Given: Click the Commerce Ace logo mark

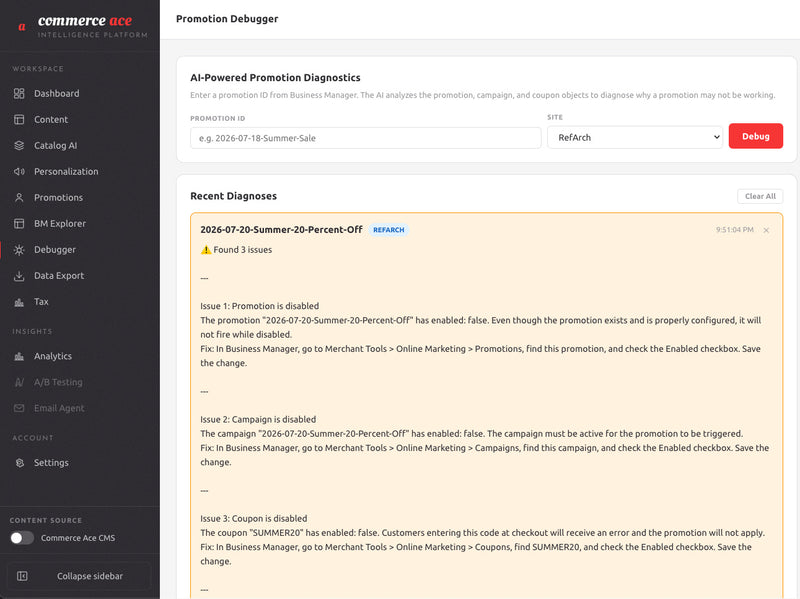Looking at the screenshot, I should click(22, 27).
